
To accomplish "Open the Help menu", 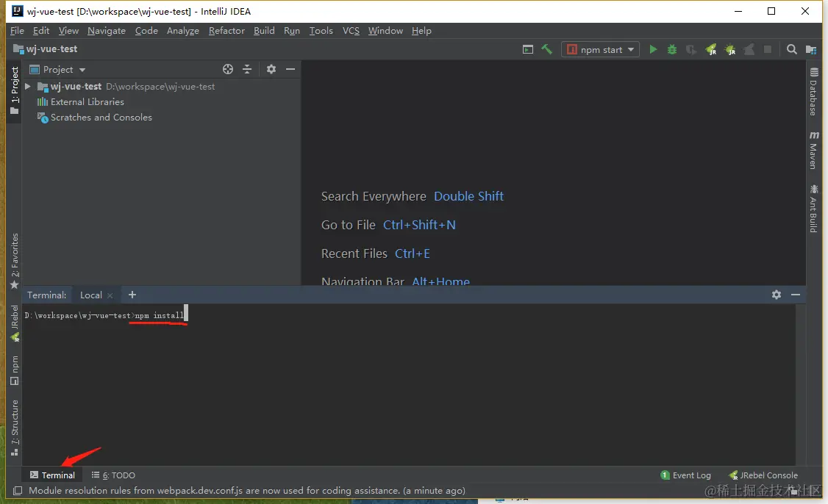I will click(421, 31).
